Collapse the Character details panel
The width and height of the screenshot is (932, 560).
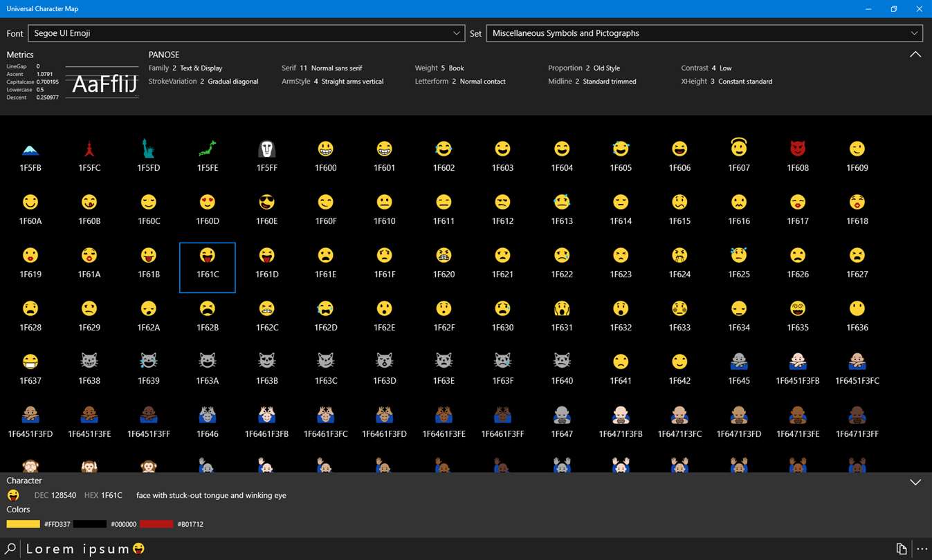(x=915, y=482)
